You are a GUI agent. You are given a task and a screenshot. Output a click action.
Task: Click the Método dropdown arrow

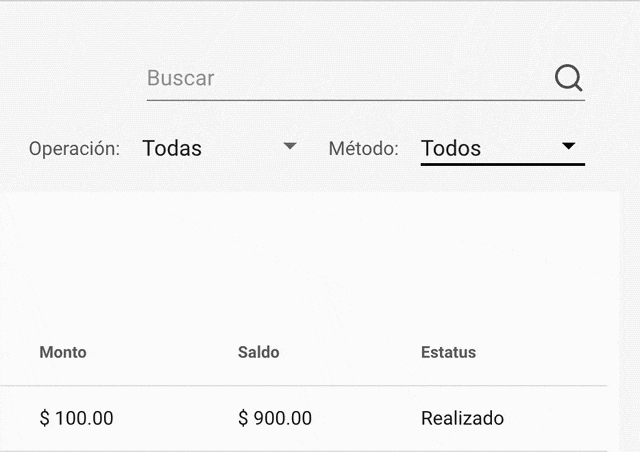tap(569, 147)
